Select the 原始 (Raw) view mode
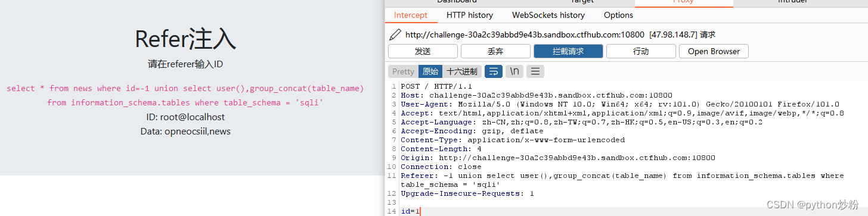This screenshot has width=868, height=216. click(430, 71)
